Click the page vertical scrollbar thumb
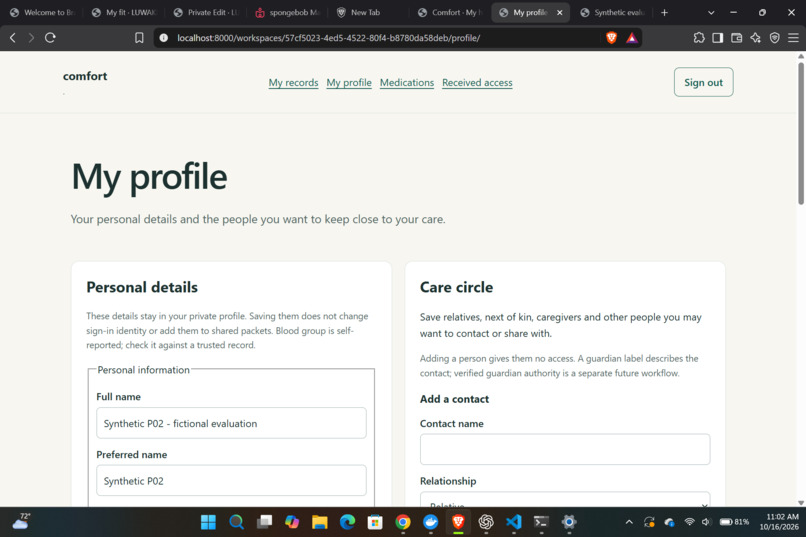 pyautogui.click(x=801, y=134)
